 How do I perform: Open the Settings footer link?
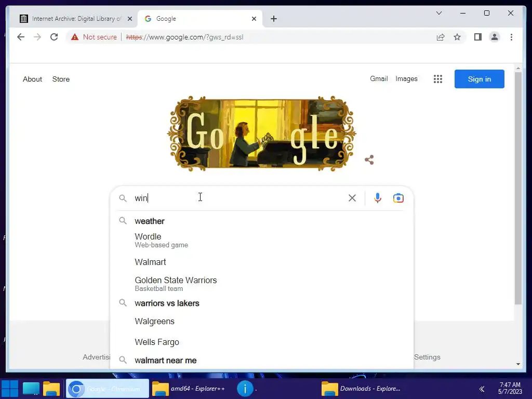[427, 357]
